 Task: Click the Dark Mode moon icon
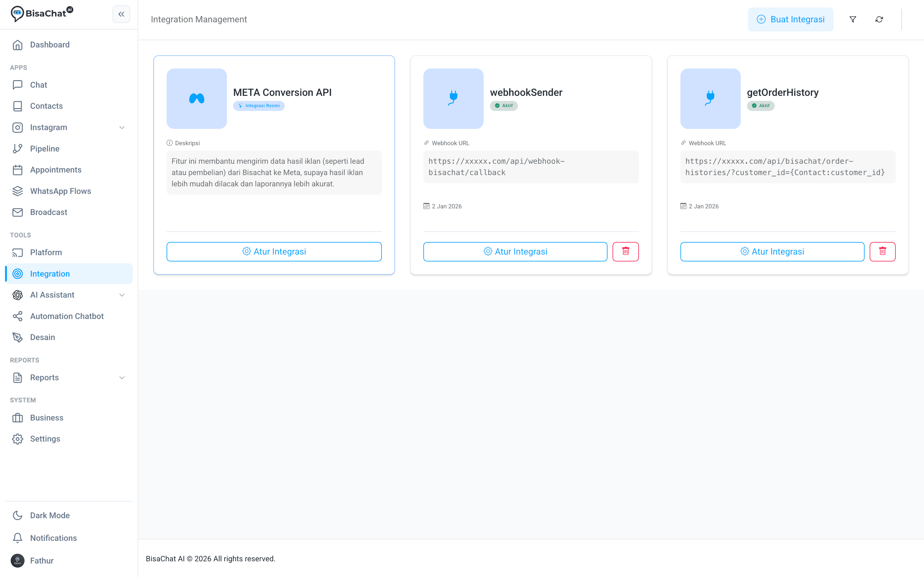pos(18,515)
